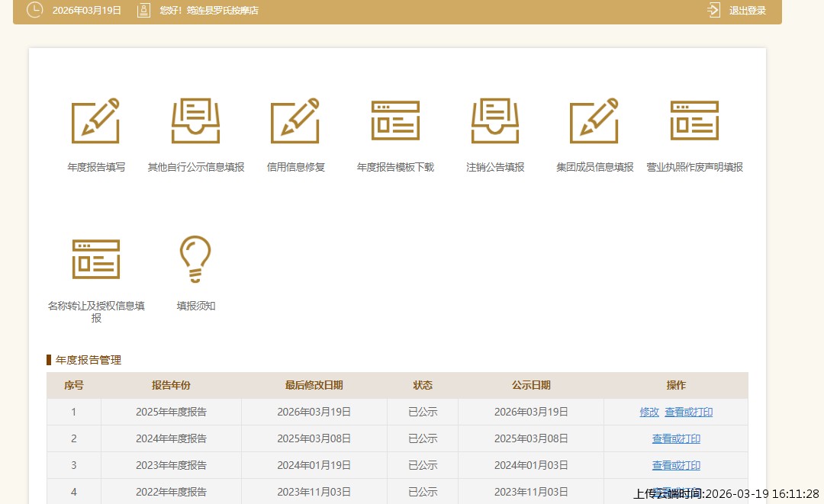Click the clock icon beside the date

point(34,10)
